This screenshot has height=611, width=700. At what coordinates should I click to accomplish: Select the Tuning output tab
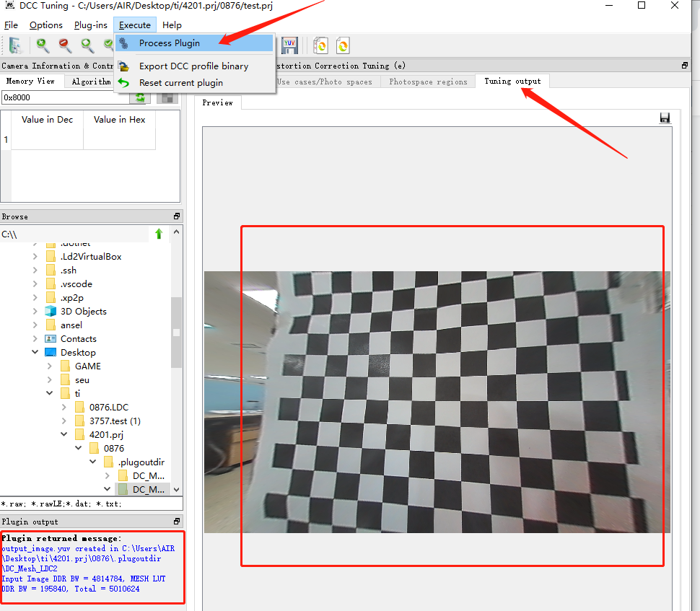coord(512,82)
